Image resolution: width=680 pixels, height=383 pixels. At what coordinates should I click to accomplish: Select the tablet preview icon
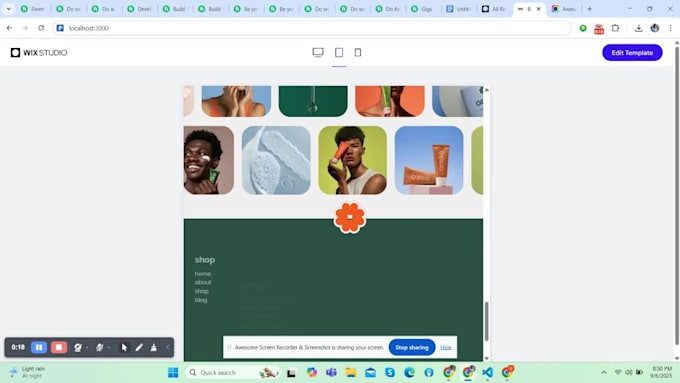pyautogui.click(x=339, y=52)
